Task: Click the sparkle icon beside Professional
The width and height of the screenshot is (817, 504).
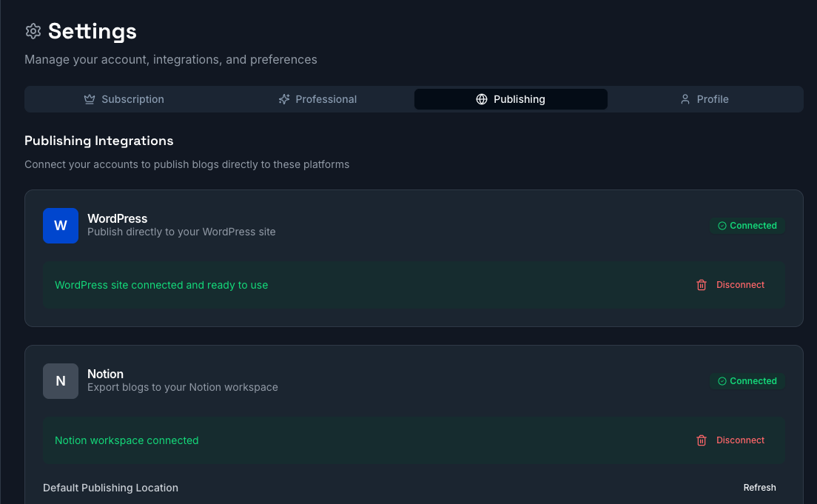Action: [284, 99]
